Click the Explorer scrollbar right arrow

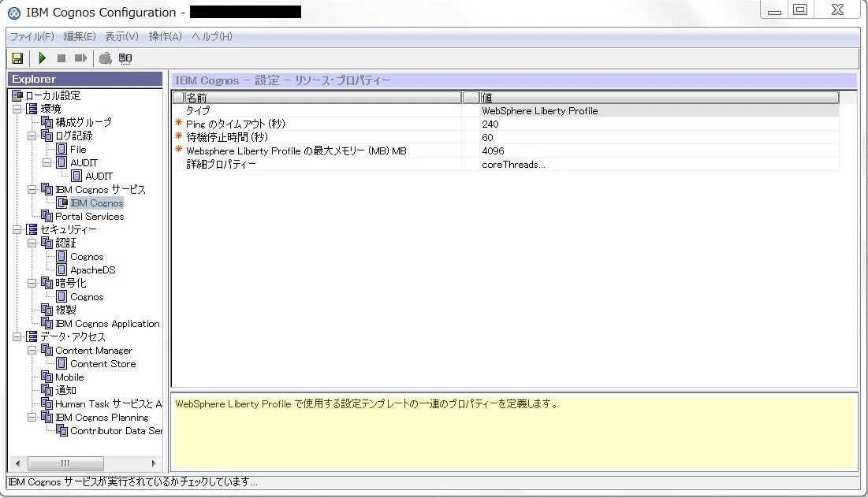[x=154, y=463]
